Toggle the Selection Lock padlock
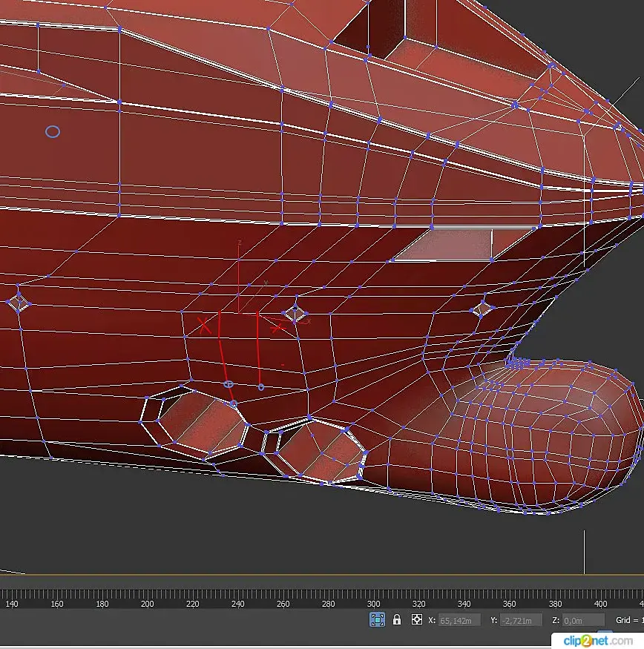 tap(397, 619)
